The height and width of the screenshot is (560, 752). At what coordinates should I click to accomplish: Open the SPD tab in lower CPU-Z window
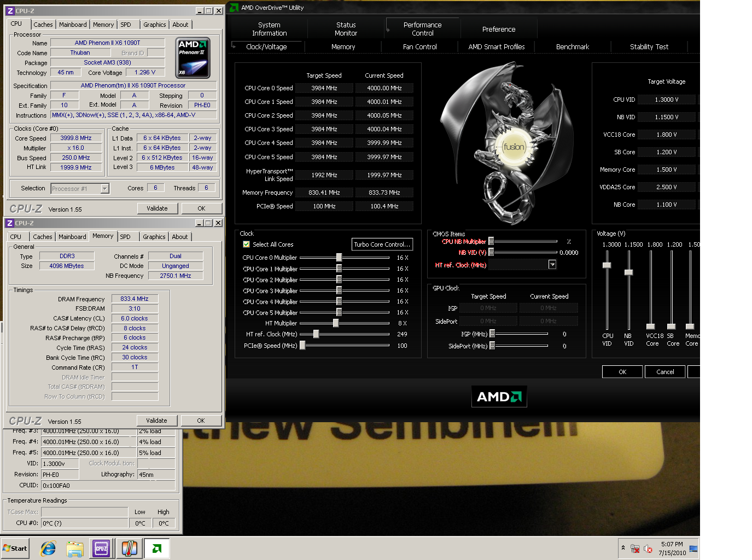[x=125, y=237]
